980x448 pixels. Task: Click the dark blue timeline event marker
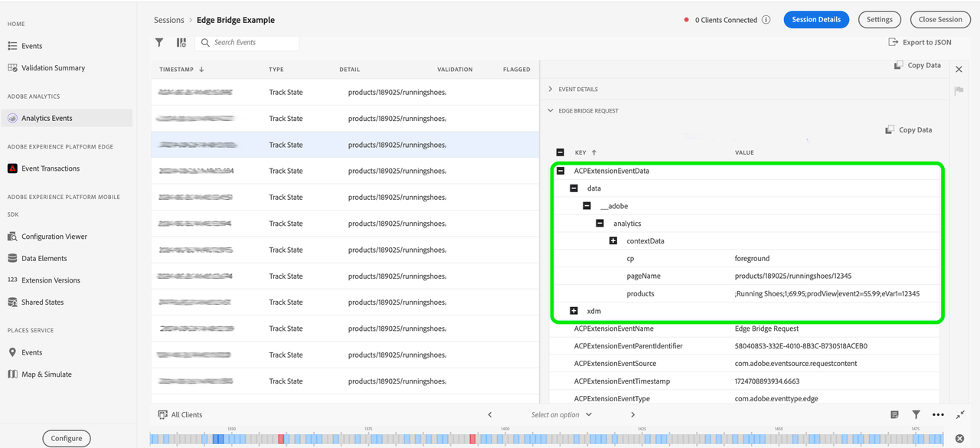click(x=218, y=439)
